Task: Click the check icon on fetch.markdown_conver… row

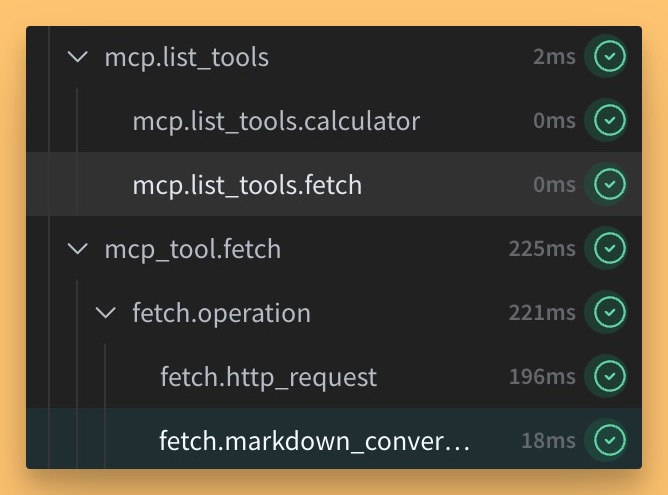Action: coord(610,440)
